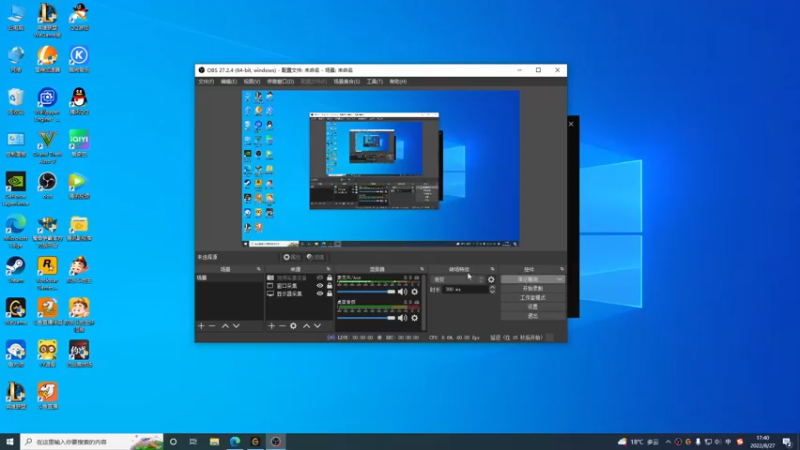Open transition properties gear in Scene Transitions
This screenshot has width=800, height=450.
tap(491, 280)
